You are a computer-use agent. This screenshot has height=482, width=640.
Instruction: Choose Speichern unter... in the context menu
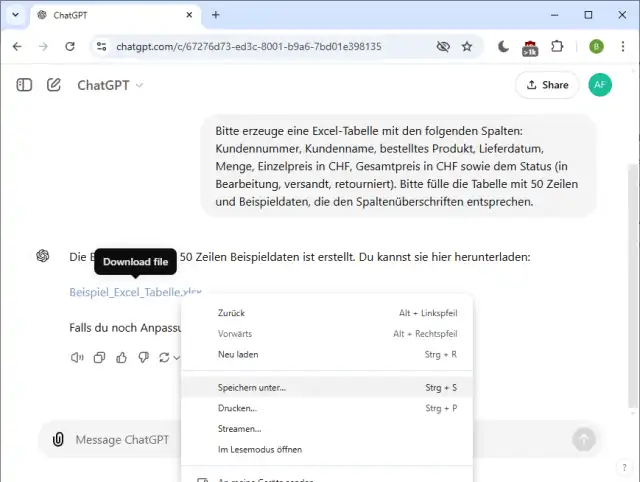pyautogui.click(x=327, y=387)
